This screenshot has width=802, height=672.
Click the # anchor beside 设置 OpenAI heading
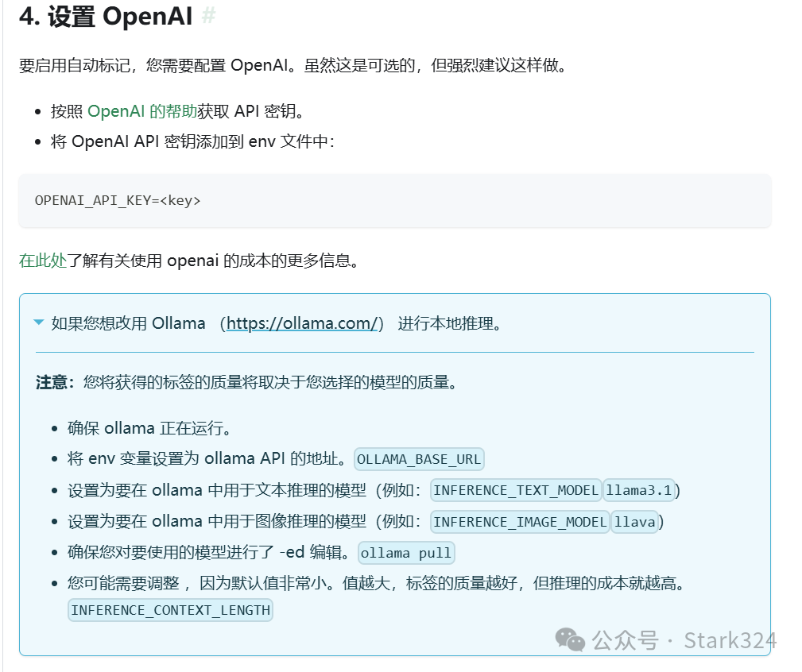(208, 16)
